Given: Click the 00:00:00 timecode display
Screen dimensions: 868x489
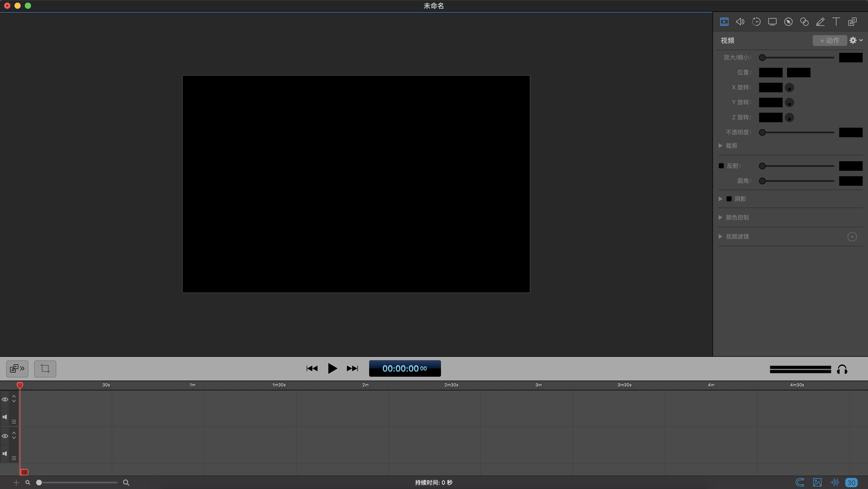Looking at the screenshot, I should coord(405,368).
